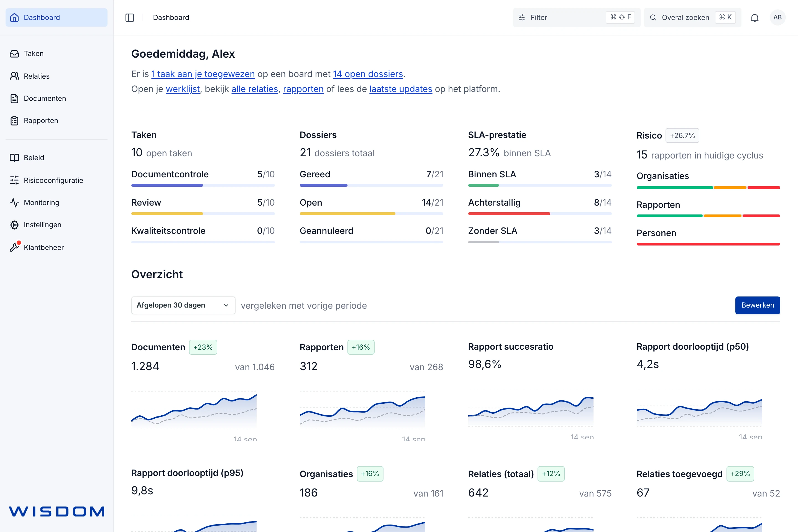
Task: Click the Kwaliteitscontrole 0/10 row
Action: coord(203,234)
